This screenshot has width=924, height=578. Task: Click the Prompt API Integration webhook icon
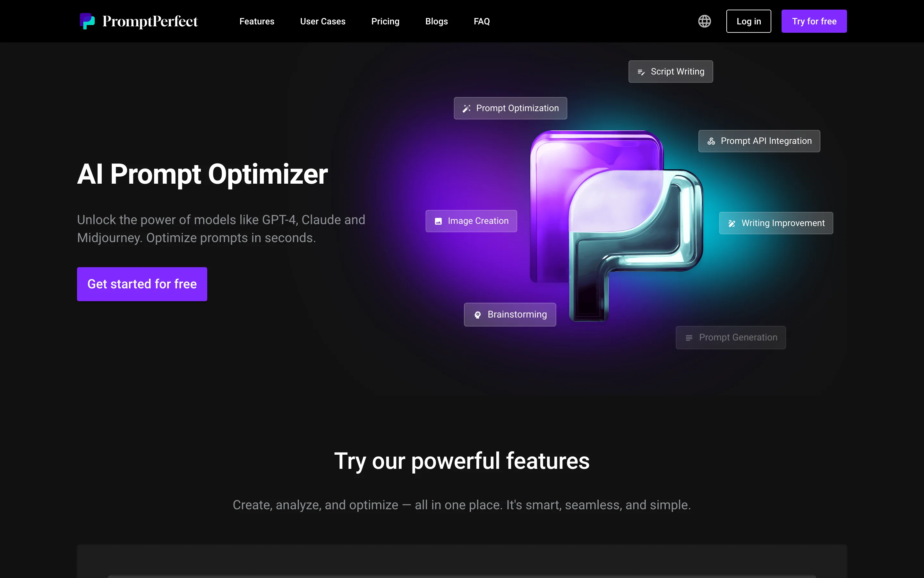(711, 141)
